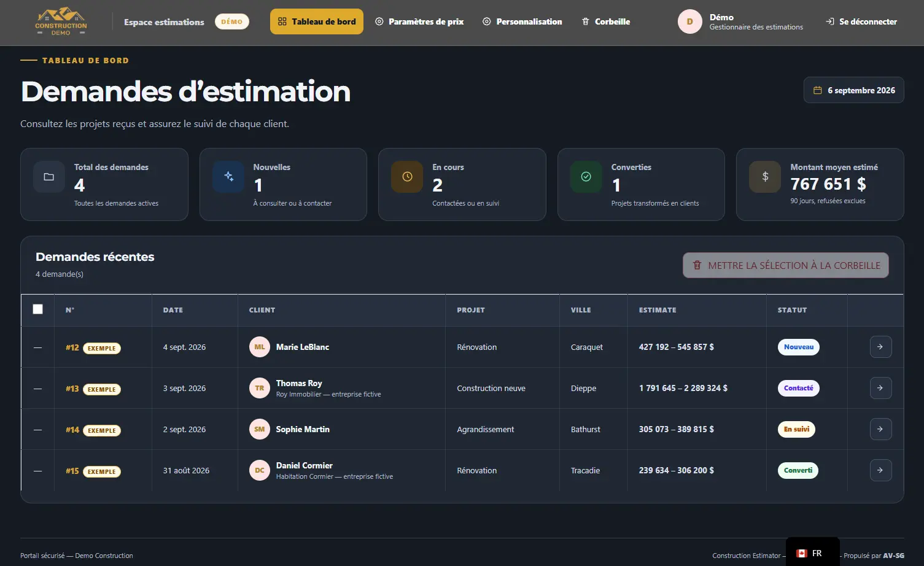This screenshot has width=924, height=566.
Task: Click the Espace estimations link
Action: point(164,22)
